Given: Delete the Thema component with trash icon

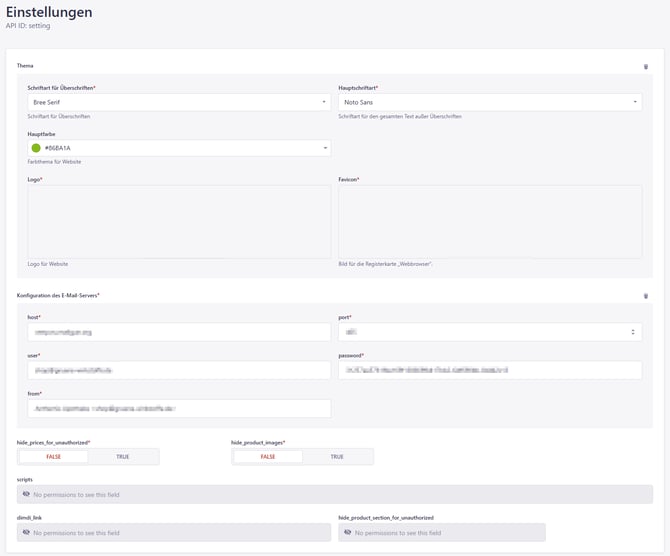Looking at the screenshot, I should click(x=645, y=66).
